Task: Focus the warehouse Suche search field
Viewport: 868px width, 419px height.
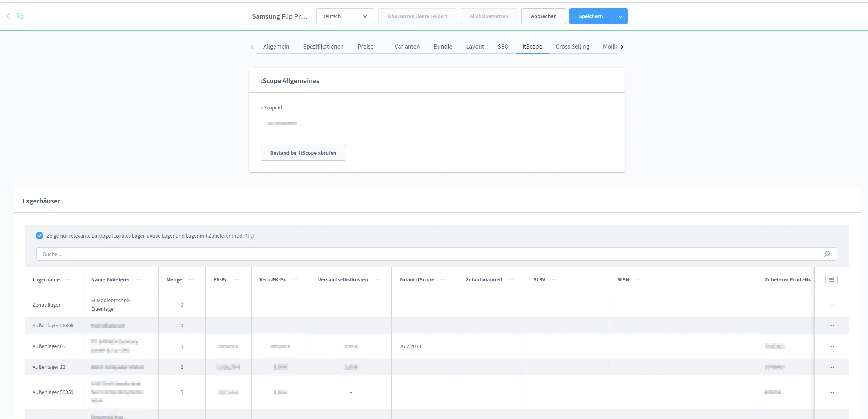Action: pos(427,254)
